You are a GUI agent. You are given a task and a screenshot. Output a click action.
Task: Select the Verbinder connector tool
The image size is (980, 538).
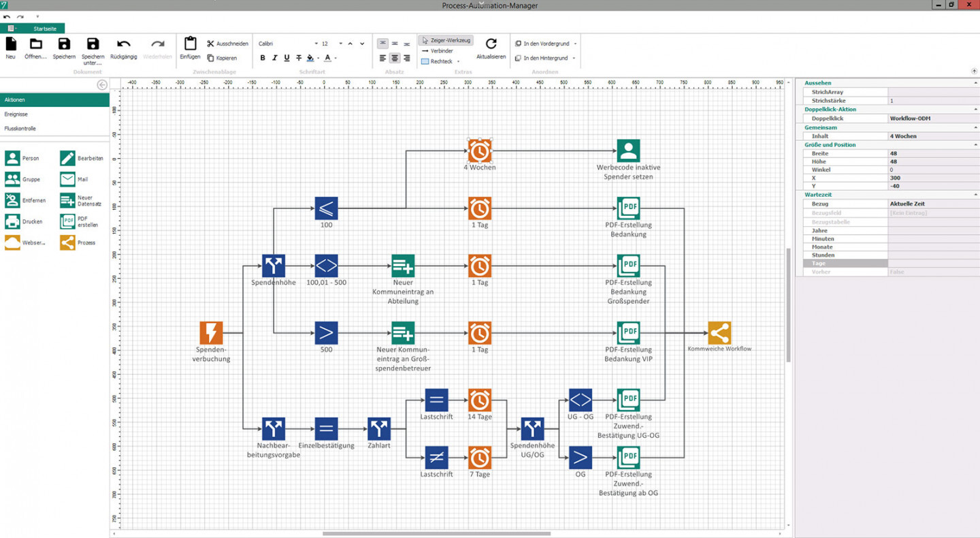click(438, 51)
